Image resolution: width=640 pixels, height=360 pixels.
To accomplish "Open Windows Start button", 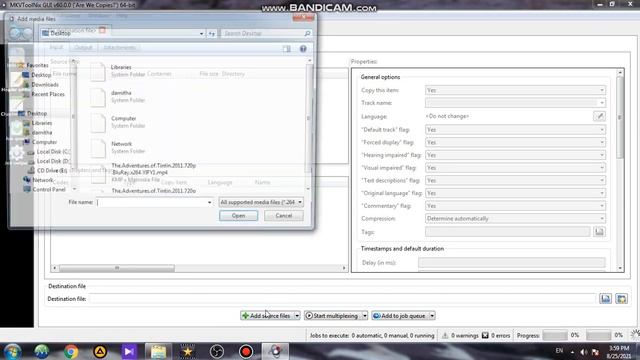I will pos(13,351).
